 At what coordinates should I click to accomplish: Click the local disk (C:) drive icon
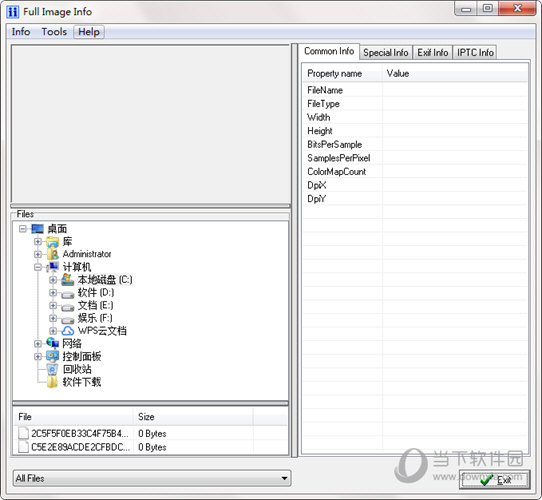tap(68, 280)
